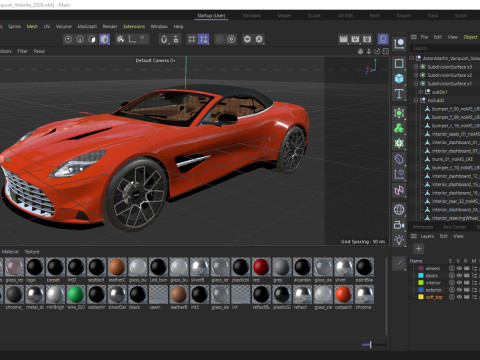Click the Render View clapper icon

(343, 39)
